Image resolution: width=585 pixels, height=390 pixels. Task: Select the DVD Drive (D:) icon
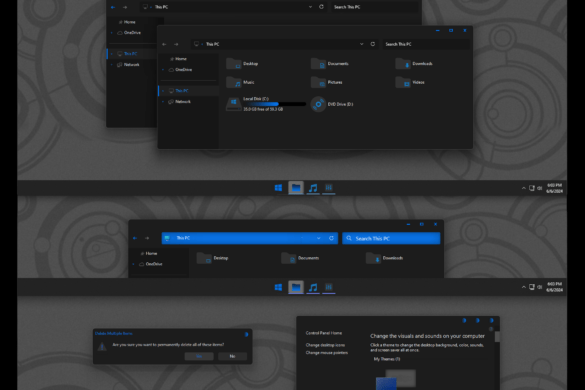coord(318,104)
